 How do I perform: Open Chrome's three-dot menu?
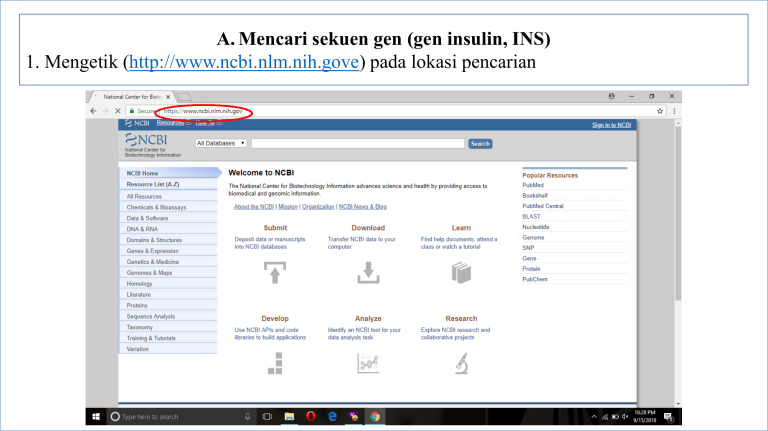pos(674,111)
